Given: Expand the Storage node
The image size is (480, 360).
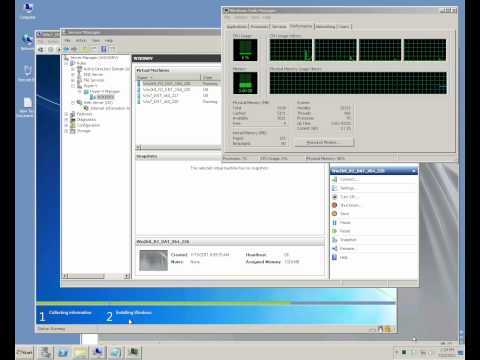Looking at the screenshot, I should (66, 131).
